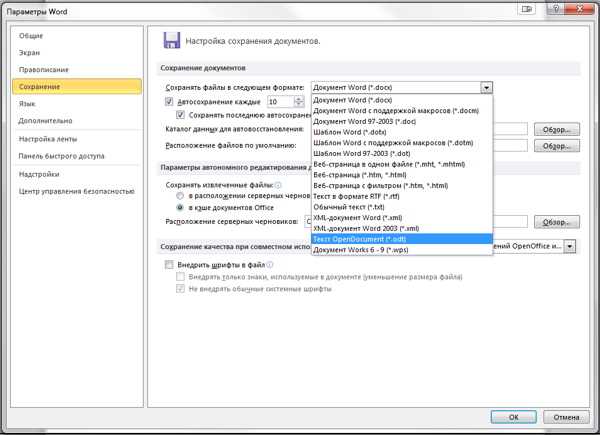This screenshot has height=435, width=600.
Task: Choose Текст в формате RTF (*.rtf)
Action: click(x=402, y=196)
